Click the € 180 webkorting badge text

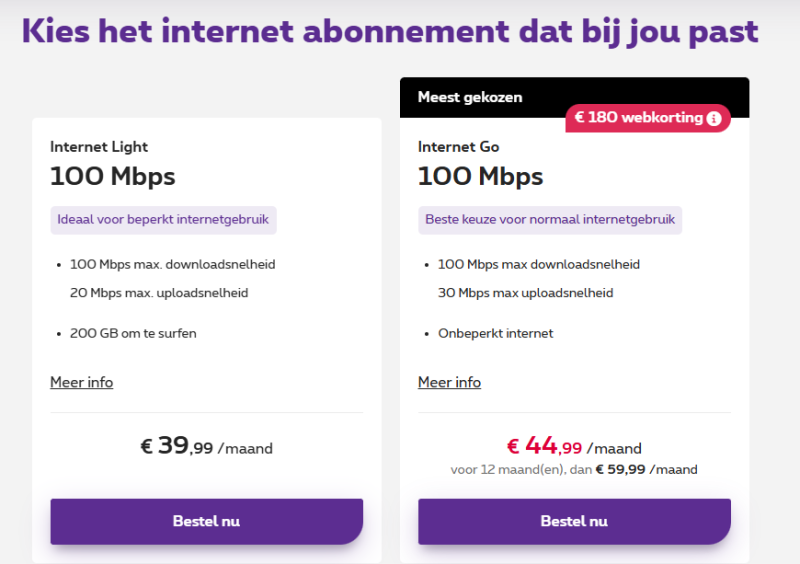638,118
